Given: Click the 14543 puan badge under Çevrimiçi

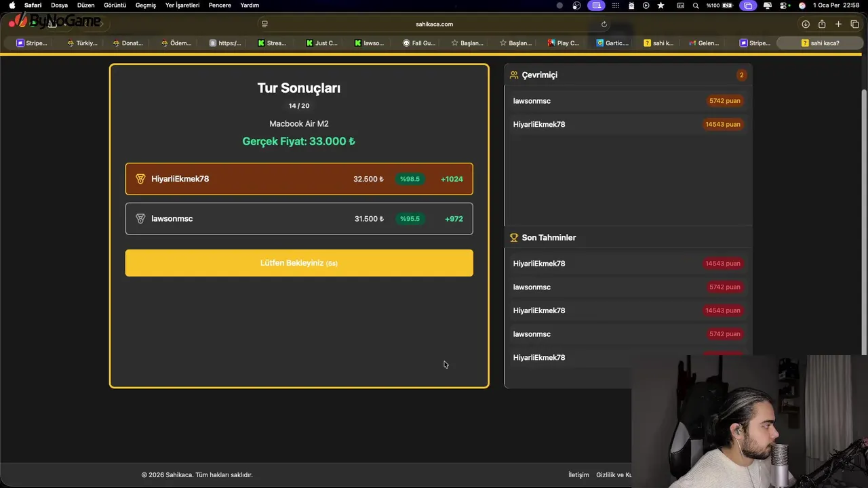Looking at the screenshot, I should pos(723,124).
